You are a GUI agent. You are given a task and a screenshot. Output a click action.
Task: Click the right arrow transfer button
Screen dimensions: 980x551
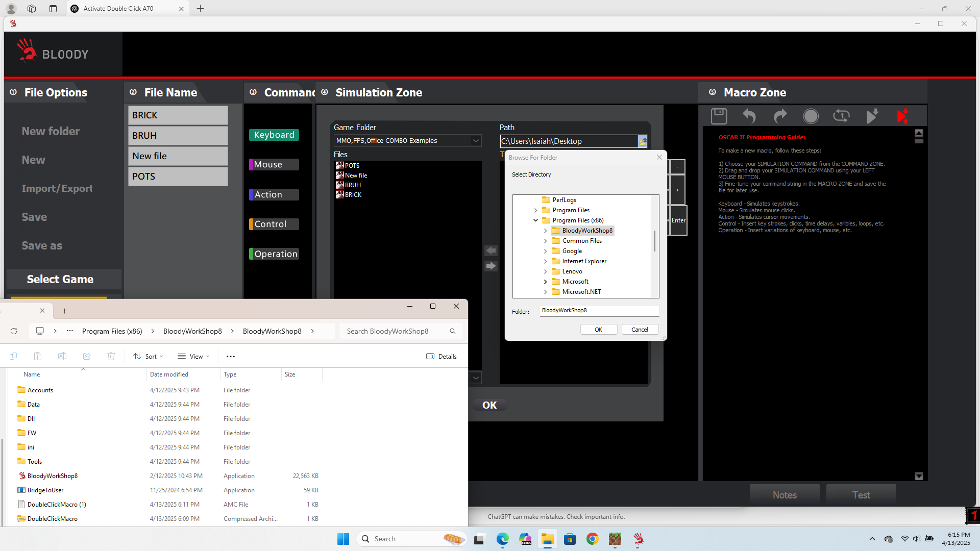[x=491, y=266]
